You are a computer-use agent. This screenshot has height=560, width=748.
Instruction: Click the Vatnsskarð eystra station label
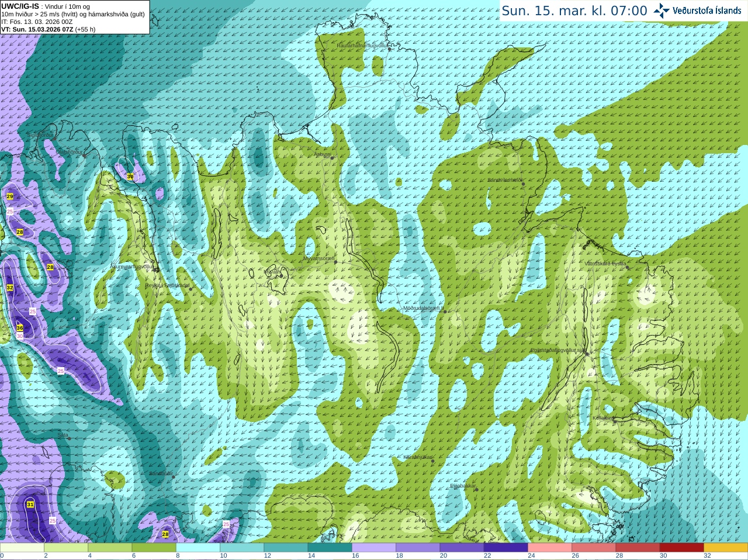[x=605, y=264]
